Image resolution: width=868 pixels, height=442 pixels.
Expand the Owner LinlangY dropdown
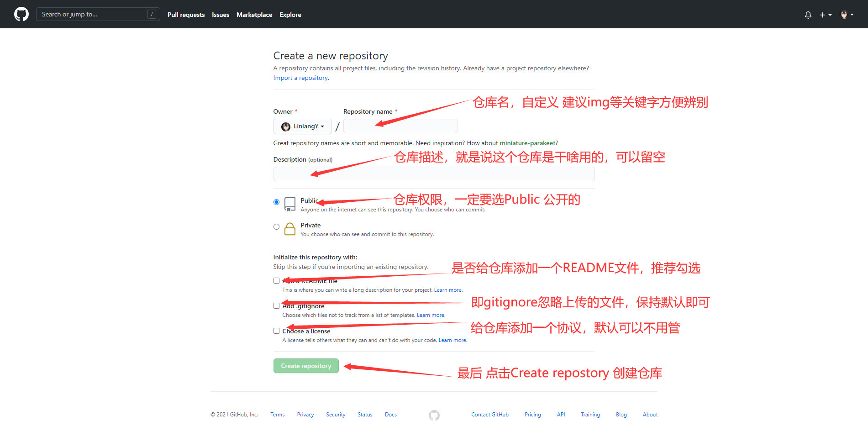[302, 126]
